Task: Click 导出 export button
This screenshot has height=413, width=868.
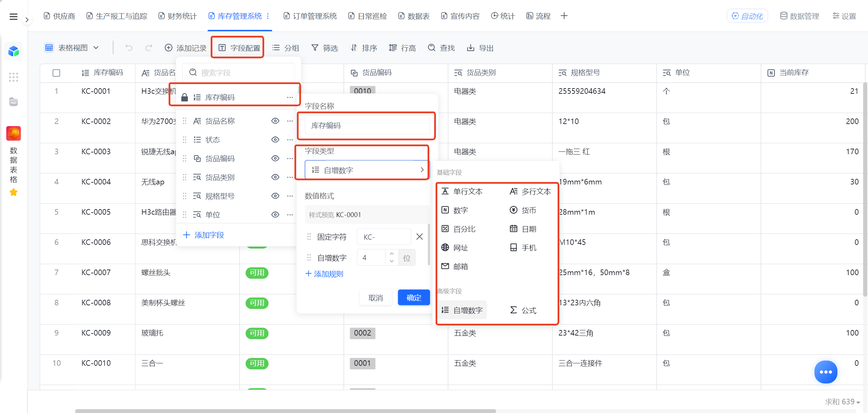Action: [x=480, y=48]
